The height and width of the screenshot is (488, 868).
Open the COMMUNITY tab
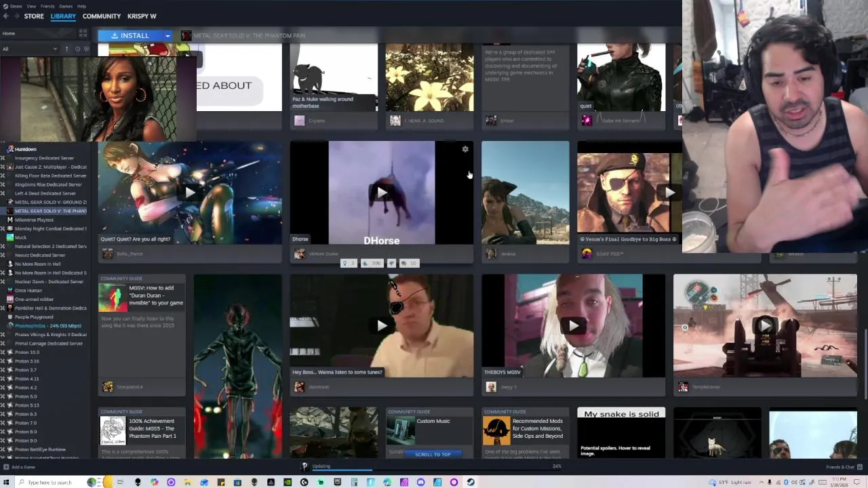pyautogui.click(x=102, y=16)
